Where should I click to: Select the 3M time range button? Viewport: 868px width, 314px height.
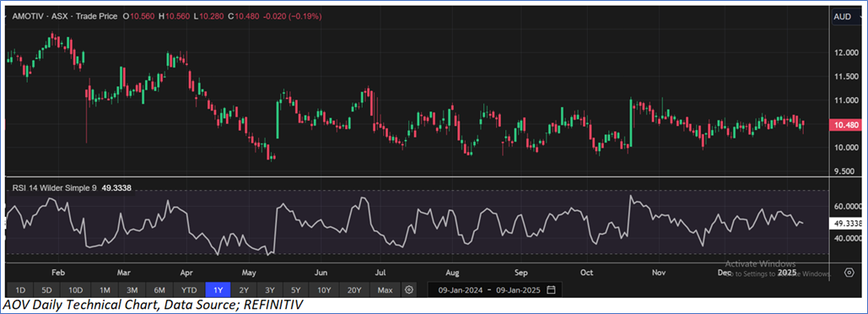132,290
